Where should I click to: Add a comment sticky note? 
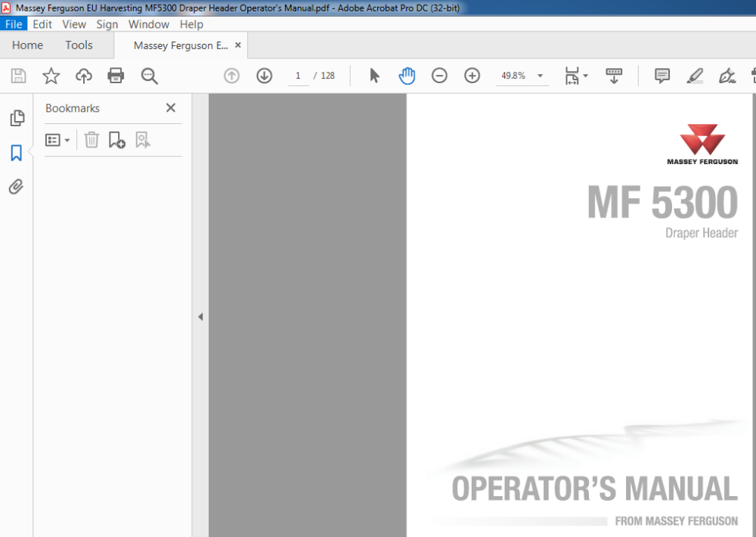662,76
